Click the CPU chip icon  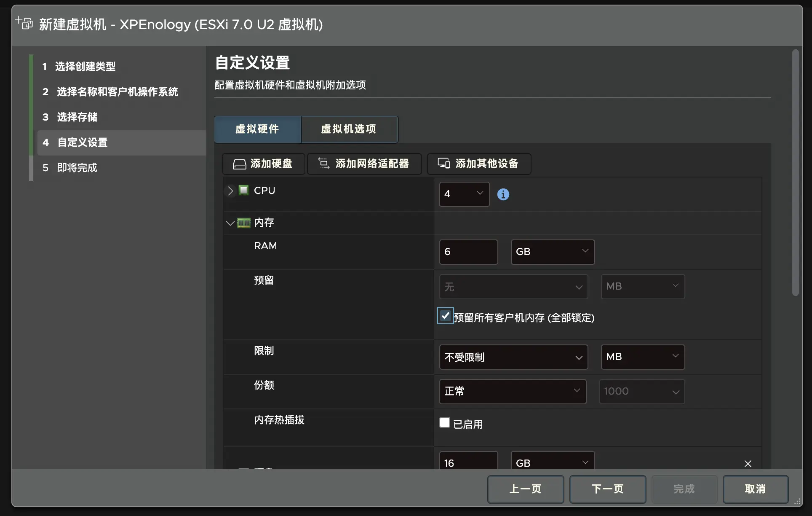(243, 190)
